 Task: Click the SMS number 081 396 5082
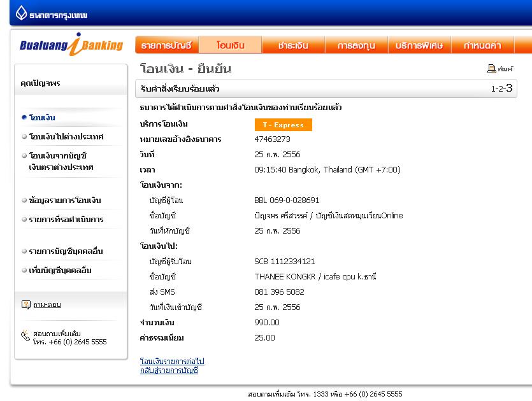click(x=279, y=292)
